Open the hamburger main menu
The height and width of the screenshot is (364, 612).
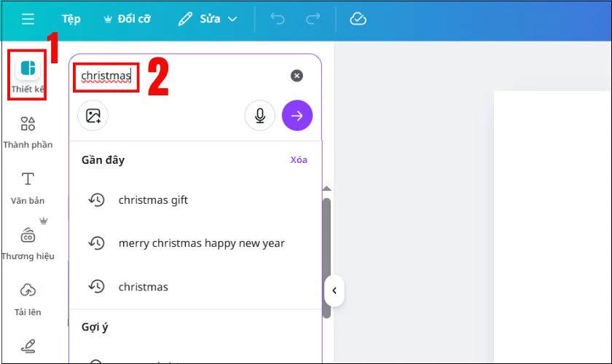click(x=28, y=19)
